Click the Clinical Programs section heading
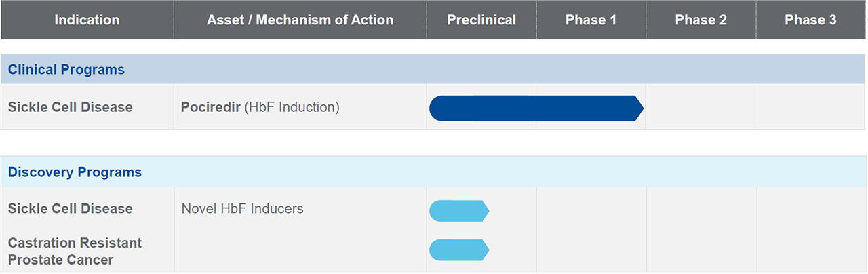This screenshot has height=274, width=868. coord(66,70)
